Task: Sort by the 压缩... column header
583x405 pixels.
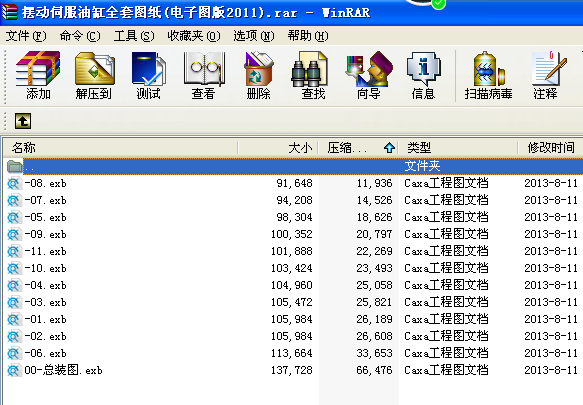Action: (x=359, y=148)
